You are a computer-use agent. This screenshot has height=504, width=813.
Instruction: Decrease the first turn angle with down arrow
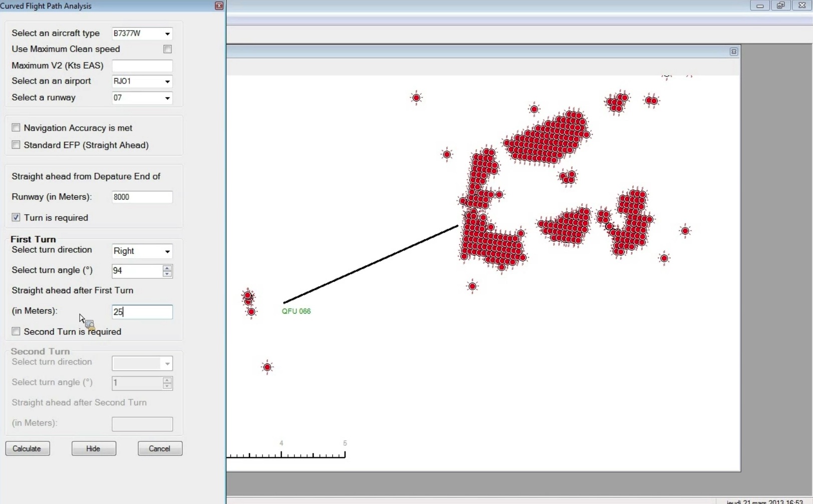[x=167, y=274]
